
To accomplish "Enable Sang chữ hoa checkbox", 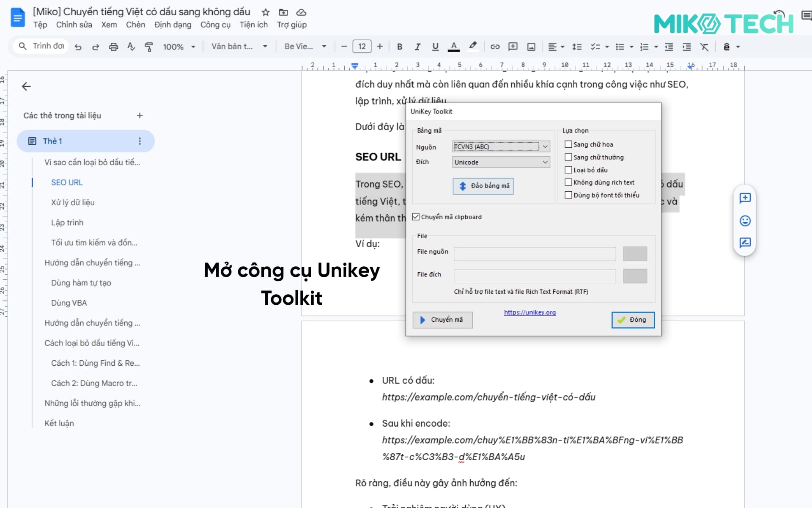I will 568,144.
